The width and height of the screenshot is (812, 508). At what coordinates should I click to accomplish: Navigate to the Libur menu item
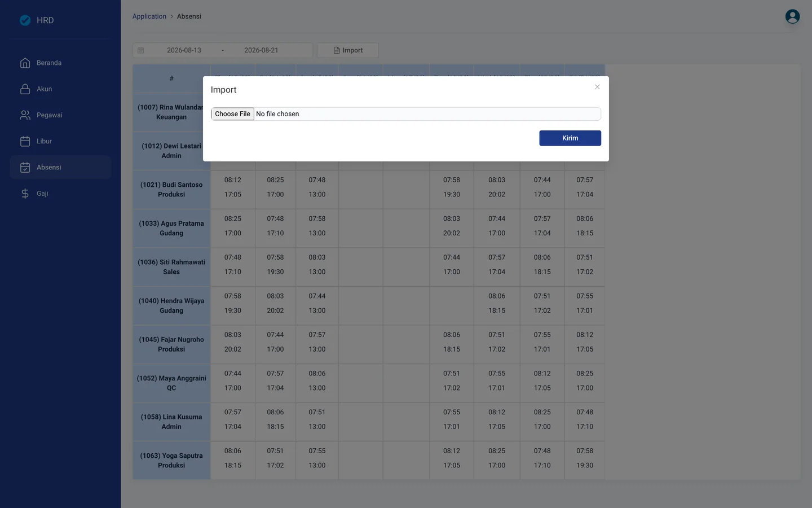click(60, 141)
